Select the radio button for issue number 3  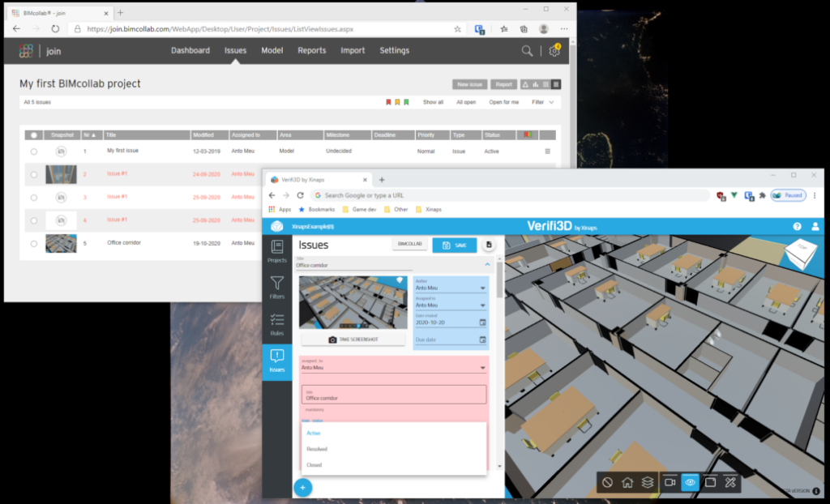[x=34, y=198]
